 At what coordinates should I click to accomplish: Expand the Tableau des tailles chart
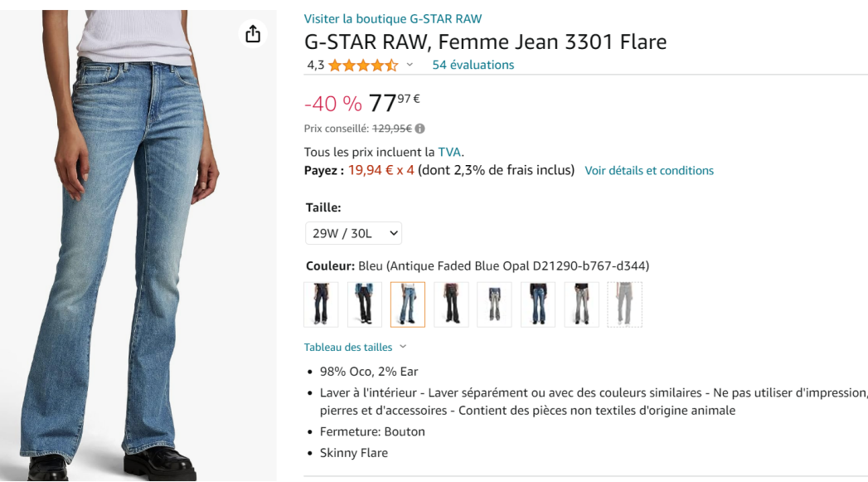coord(356,347)
